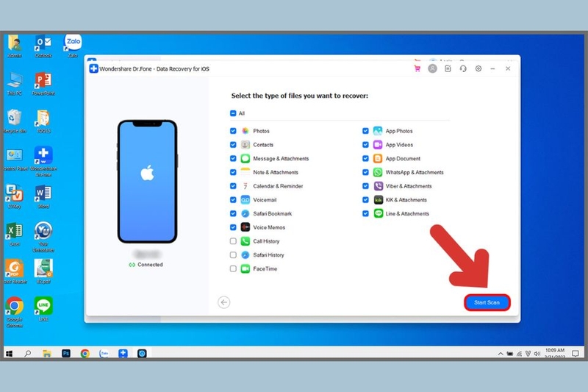Select the Admin folder desktop icon
This screenshot has width=588, height=392.
point(15,46)
